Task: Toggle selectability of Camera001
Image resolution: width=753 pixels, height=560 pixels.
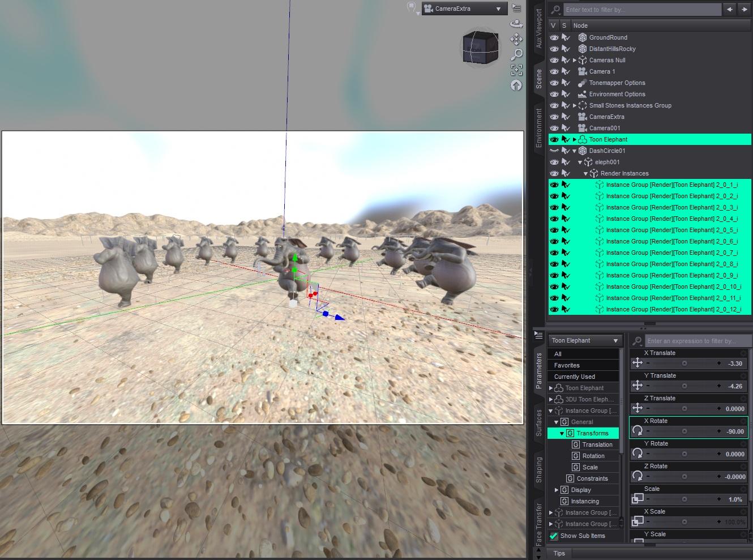Action: pos(565,128)
